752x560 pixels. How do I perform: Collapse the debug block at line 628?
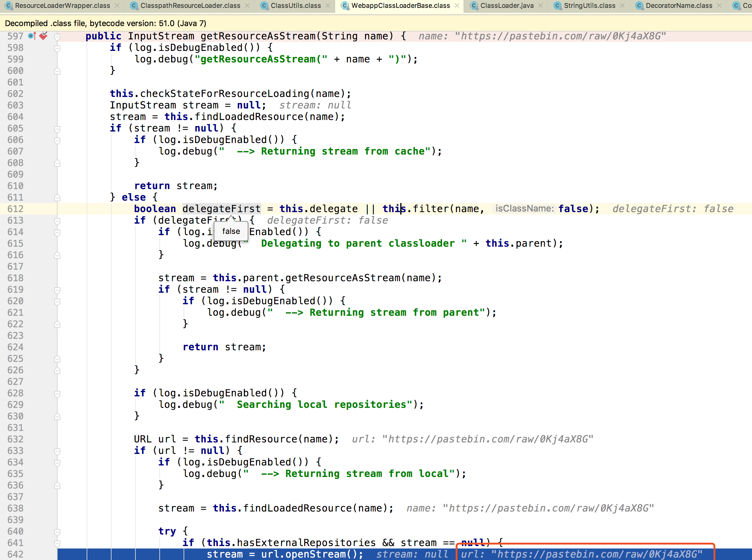coord(57,394)
